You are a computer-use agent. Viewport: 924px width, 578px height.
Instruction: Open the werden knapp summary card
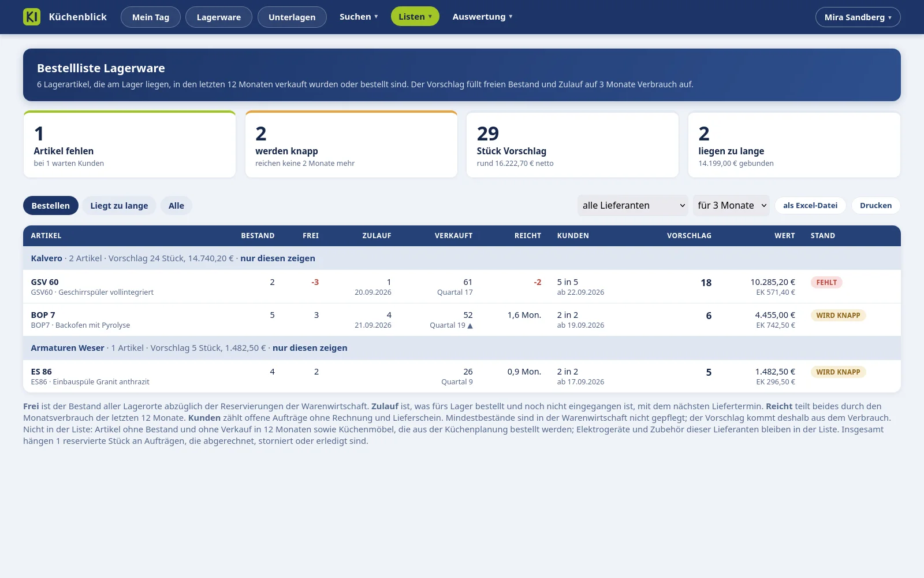[x=351, y=144]
